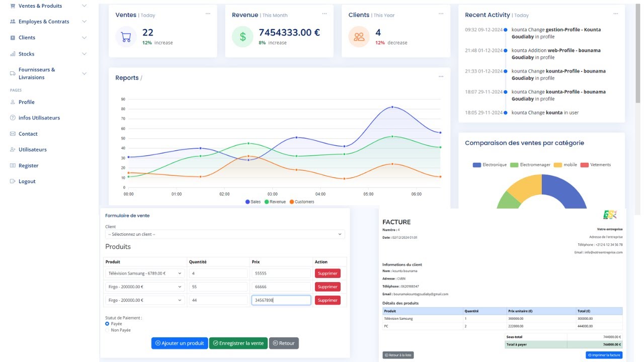Screen dimensions: 644x362
Task: Click the Retour button in sale form
Action: coord(284,343)
